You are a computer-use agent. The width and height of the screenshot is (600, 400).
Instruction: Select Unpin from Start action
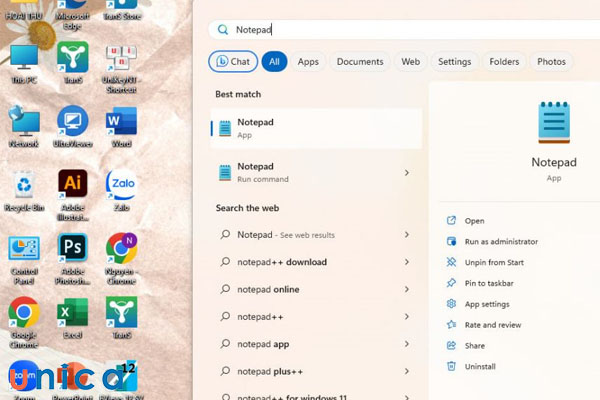494,262
